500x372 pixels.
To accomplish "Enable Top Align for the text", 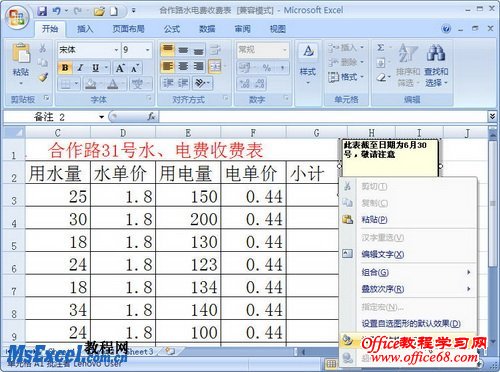I will click(168, 50).
